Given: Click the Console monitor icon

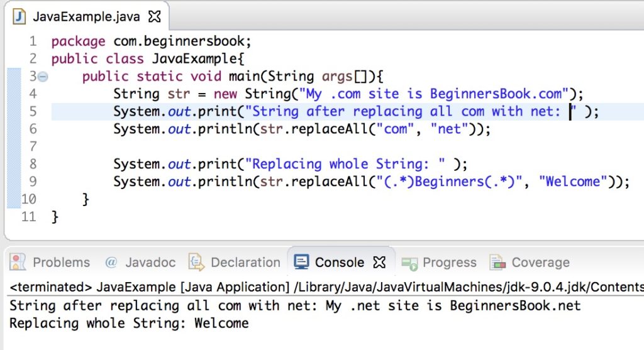Looking at the screenshot, I should click(301, 262).
